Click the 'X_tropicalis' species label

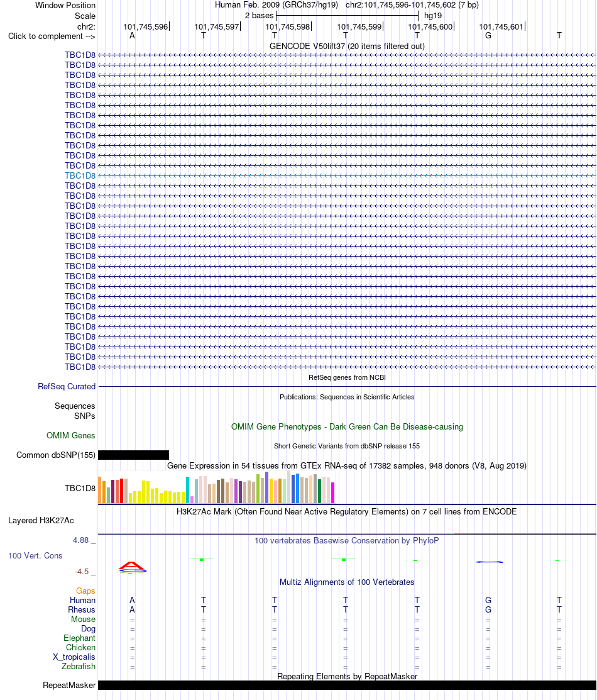pyautogui.click(x=74, y=657)
